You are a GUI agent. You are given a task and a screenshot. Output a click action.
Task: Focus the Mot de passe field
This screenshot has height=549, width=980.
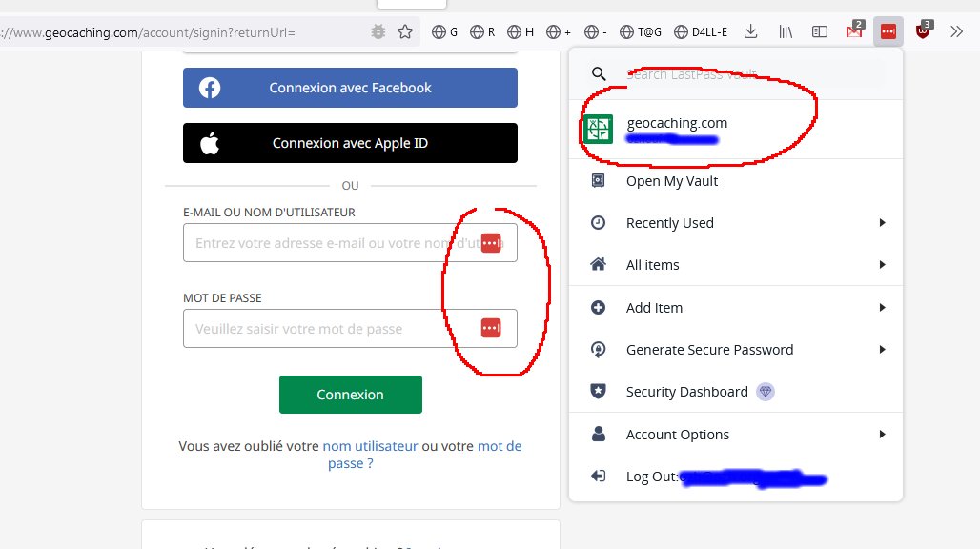point(350,328)
